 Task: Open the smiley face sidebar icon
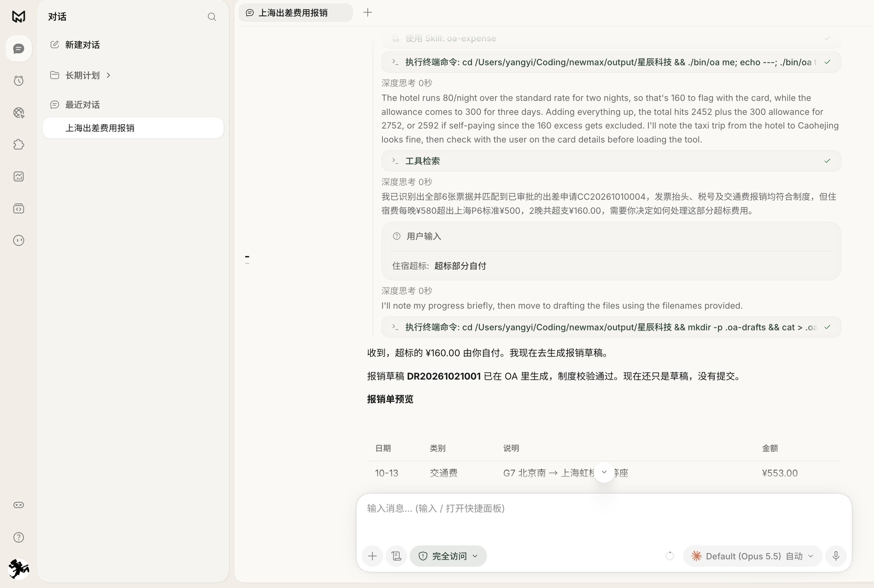pos(18,240)
